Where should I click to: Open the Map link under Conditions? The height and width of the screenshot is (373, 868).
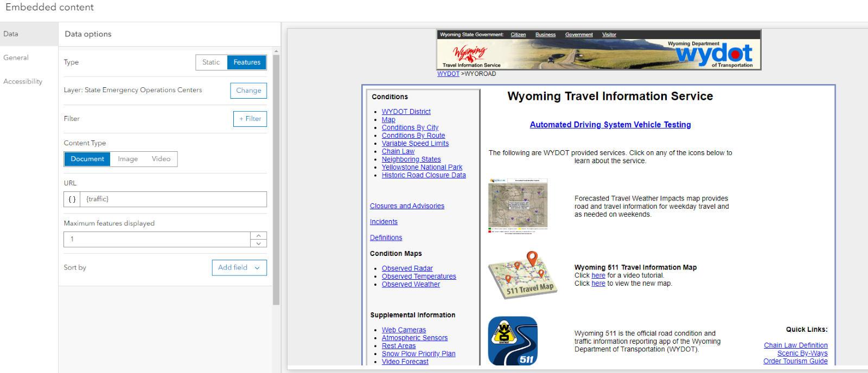point(388,120)
